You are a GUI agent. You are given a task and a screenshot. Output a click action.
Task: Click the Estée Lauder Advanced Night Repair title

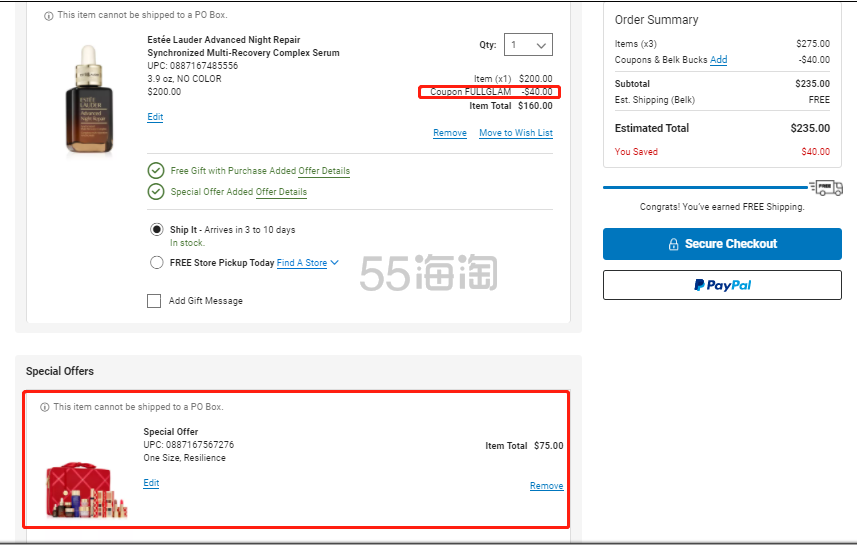(243, 46)
